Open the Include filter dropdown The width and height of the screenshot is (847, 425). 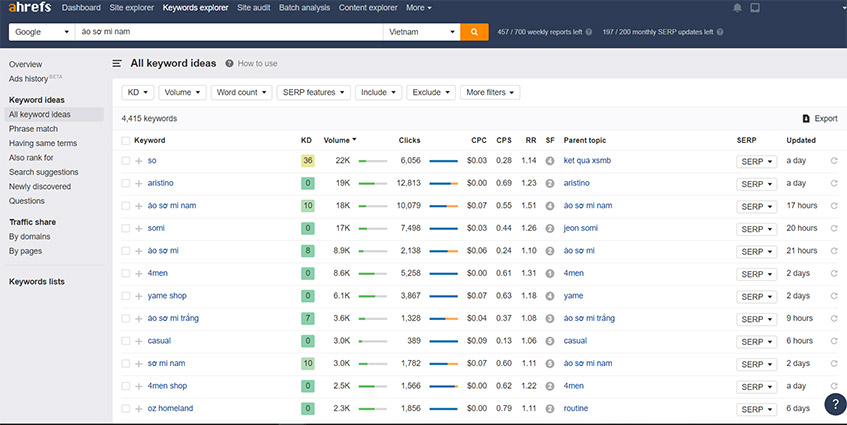point(378,92)
